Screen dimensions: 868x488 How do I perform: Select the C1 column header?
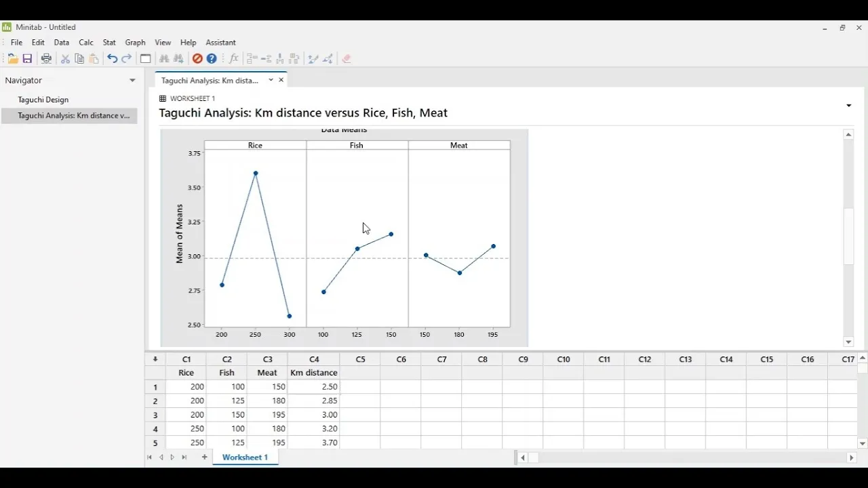click(186, 359)
